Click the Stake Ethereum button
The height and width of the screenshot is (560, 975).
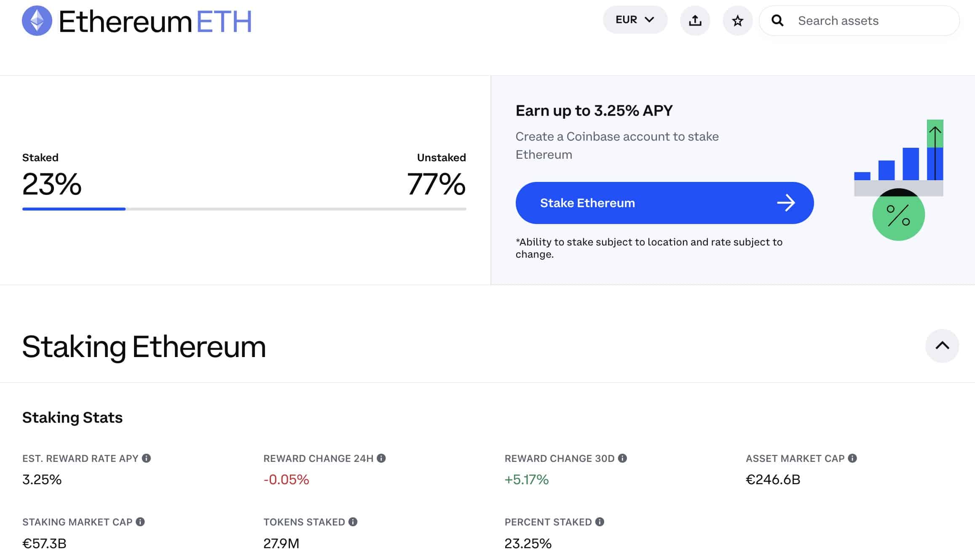click(x=664, y=202)
